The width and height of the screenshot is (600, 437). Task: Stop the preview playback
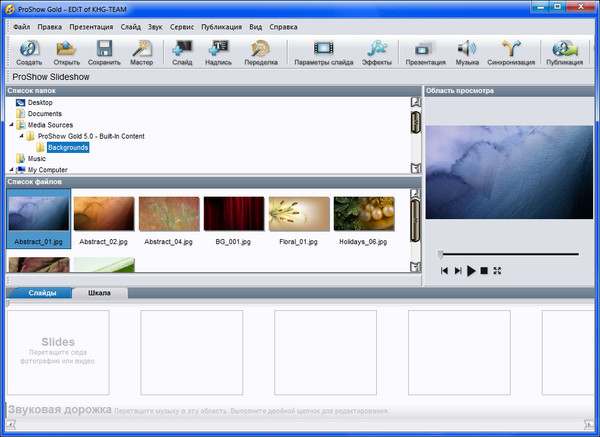[484, 271]
